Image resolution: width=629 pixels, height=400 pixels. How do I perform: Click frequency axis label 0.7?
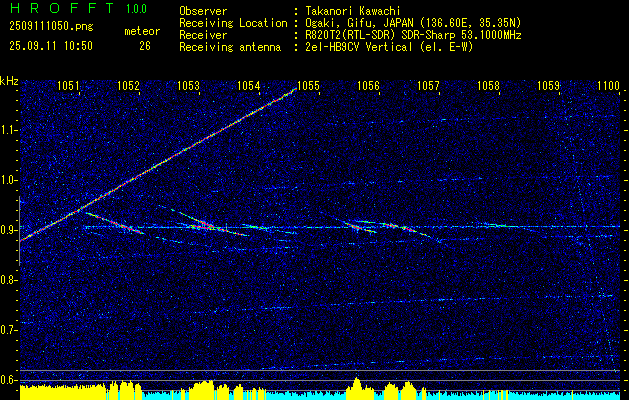8,330
